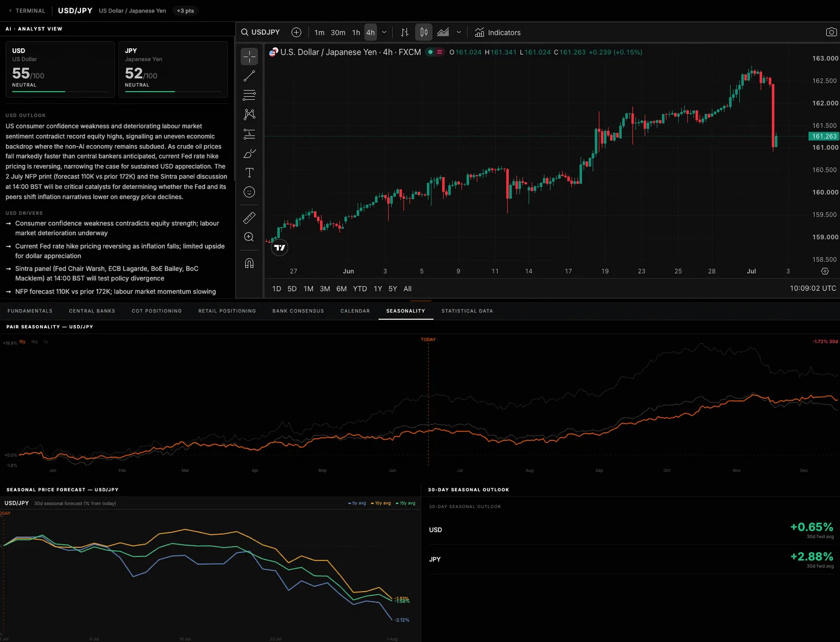Select the 4h timeframe button
The image size is (840, 642).
[x=371, y=33]
